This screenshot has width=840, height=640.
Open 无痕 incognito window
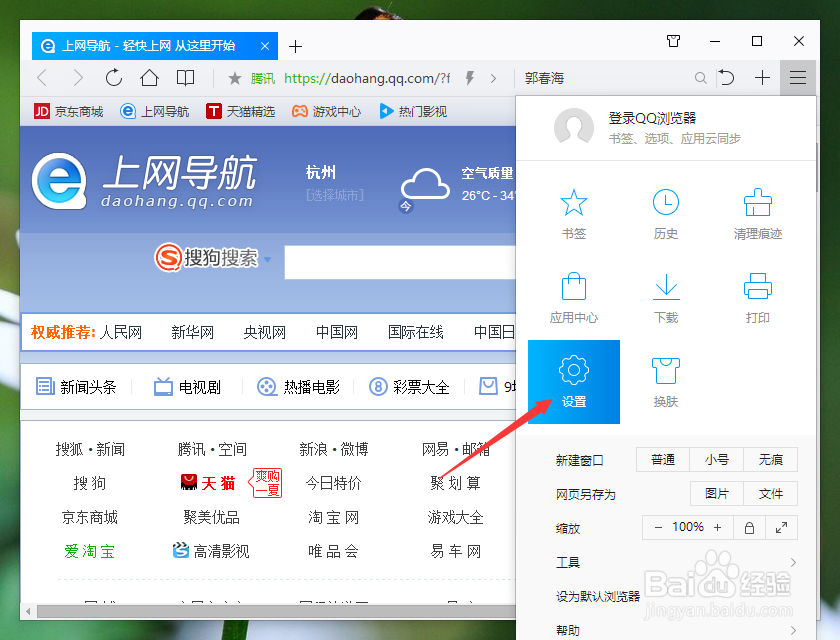[x=771, y=460]
